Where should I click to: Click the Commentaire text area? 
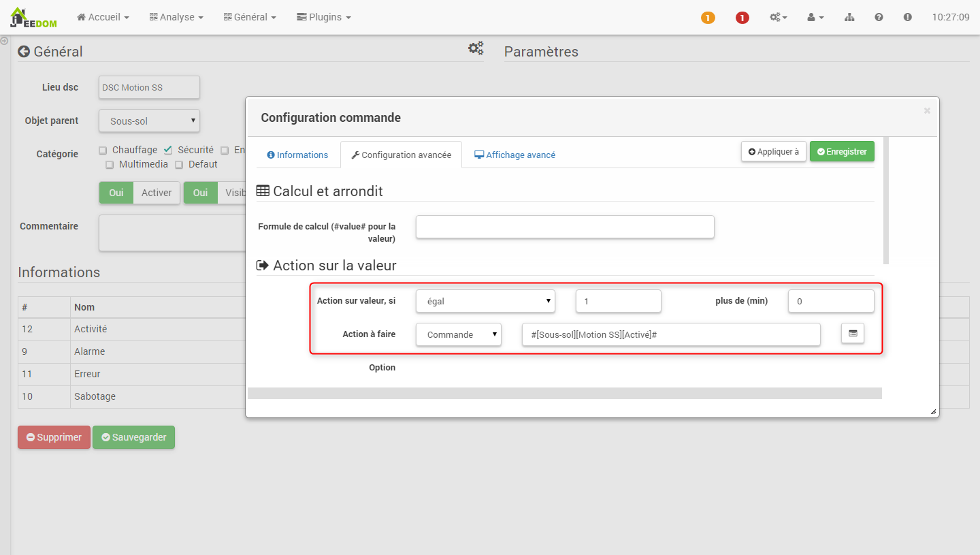(x=172, y=233)
